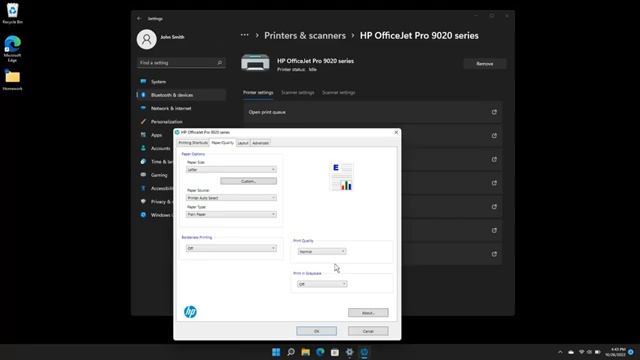Screen dimensions: 640x360
Task: Show hidden icons in system tray
Action: click(x=560, y=352)
